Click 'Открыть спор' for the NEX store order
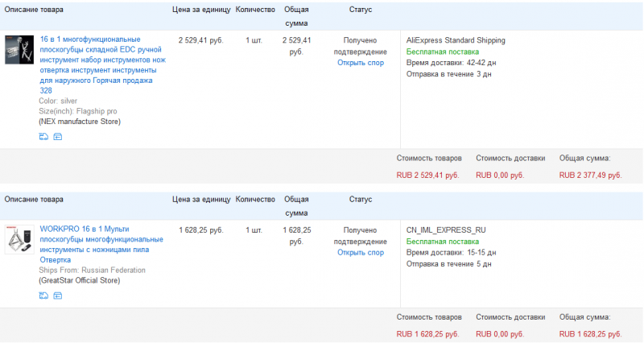The height and width of the screenshot is (343, 644). 360,63
